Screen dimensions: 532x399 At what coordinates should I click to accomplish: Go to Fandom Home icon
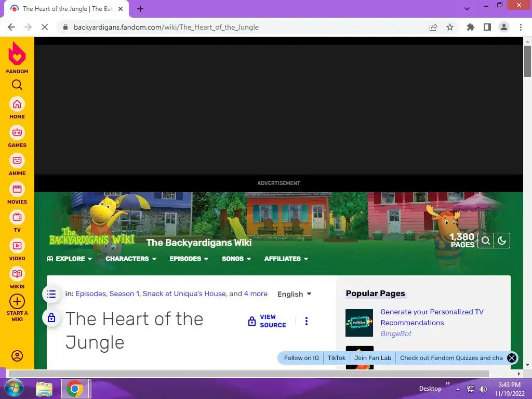click(17, 104)
